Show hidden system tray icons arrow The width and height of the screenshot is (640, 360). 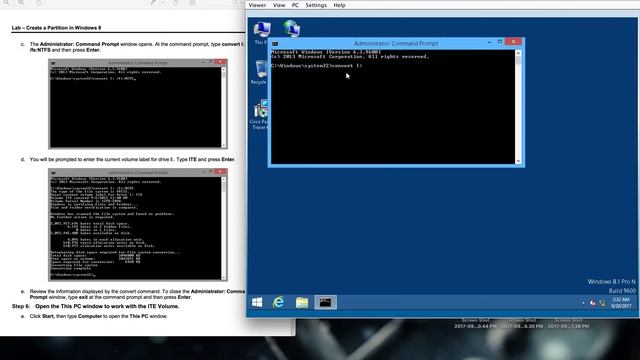[x=582, y=303]
